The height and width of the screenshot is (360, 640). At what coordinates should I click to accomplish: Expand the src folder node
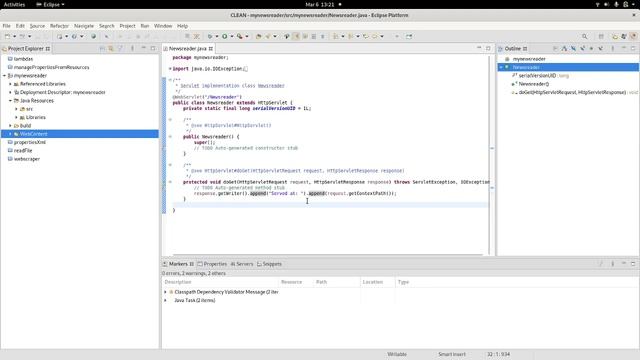[x=16, y=109]
